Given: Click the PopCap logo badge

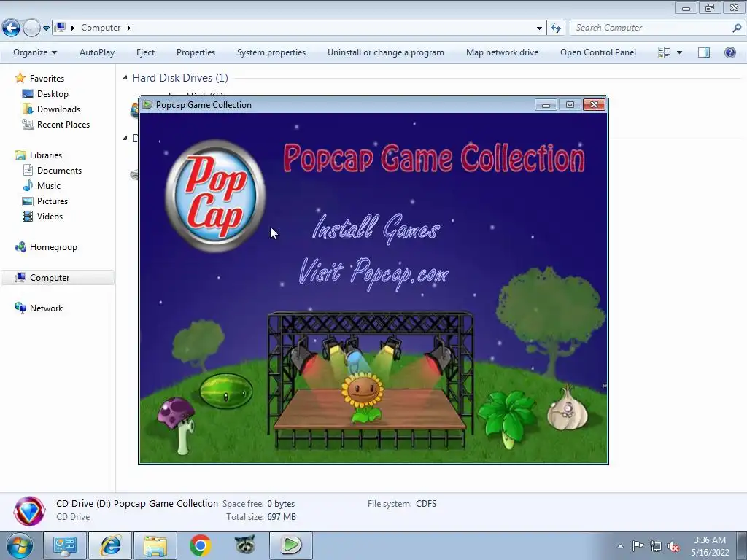Looking at the screenshot, I should (x=215, y=195).
